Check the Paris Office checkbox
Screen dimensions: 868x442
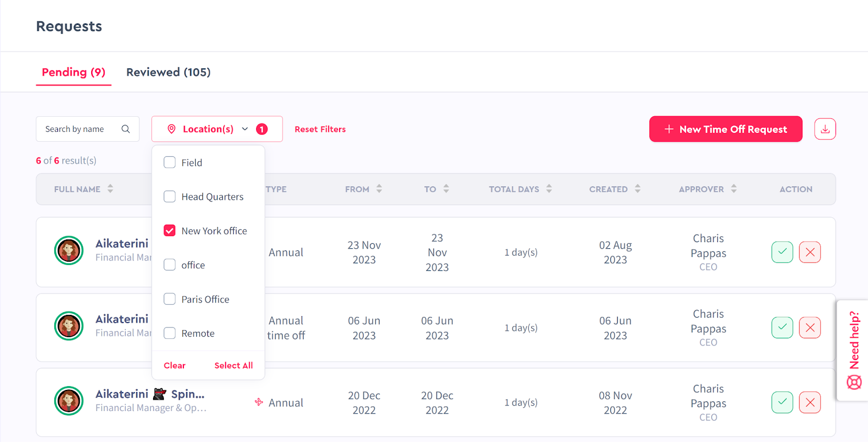pyautogui.click(x=170, y=299)
